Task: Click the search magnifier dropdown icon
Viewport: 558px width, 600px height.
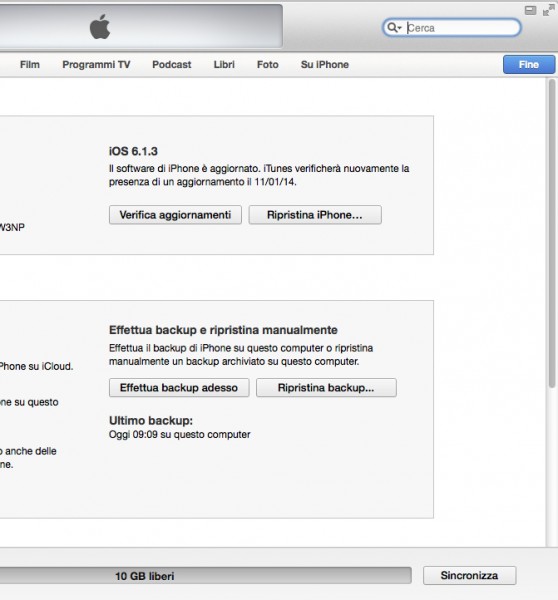Action: coord(394,28)
